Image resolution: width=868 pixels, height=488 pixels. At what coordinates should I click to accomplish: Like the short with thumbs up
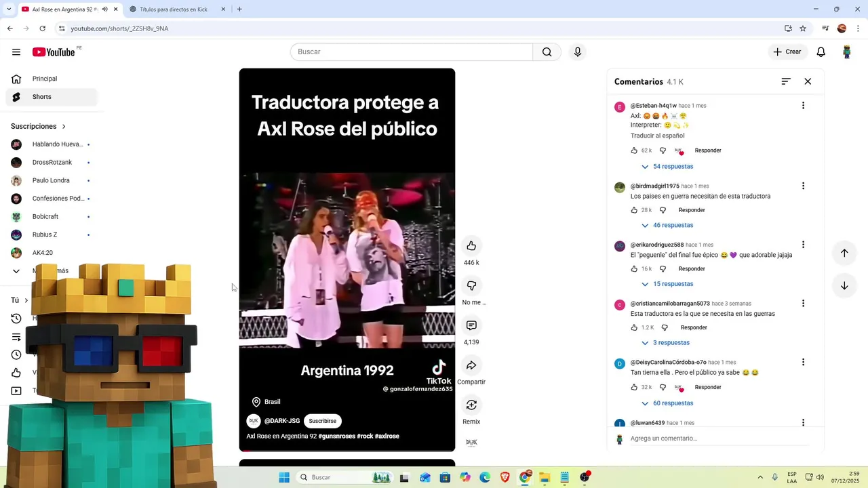coord(471,246)
